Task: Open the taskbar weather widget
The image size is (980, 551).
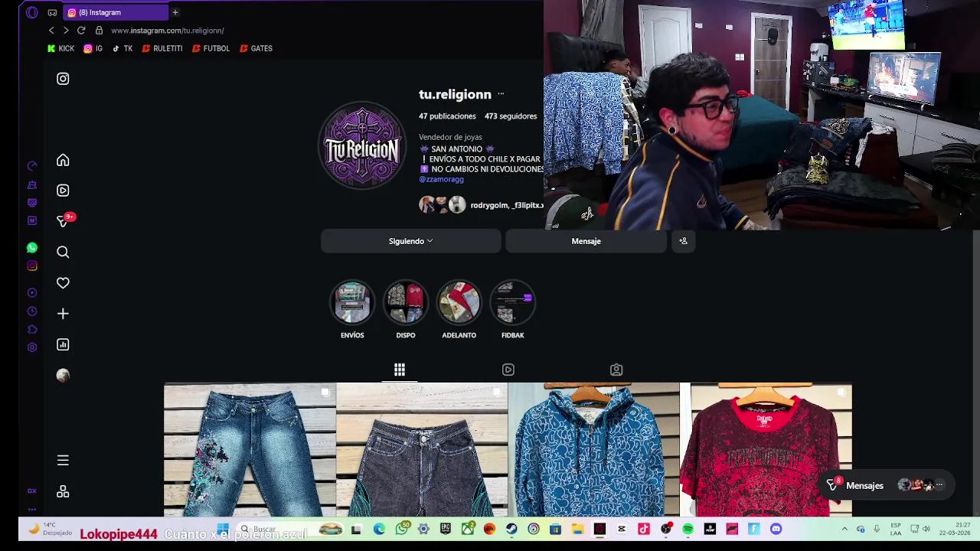Action: tap(50, 529)
